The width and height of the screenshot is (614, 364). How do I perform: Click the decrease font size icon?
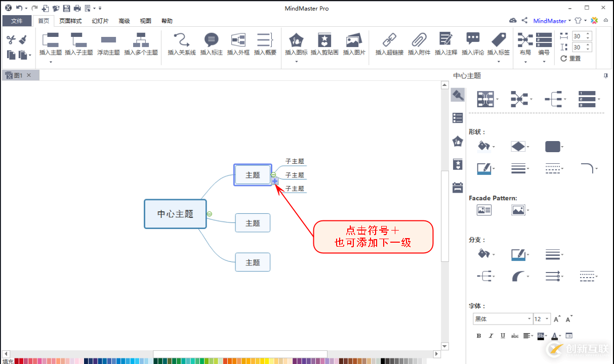[569, 319]
